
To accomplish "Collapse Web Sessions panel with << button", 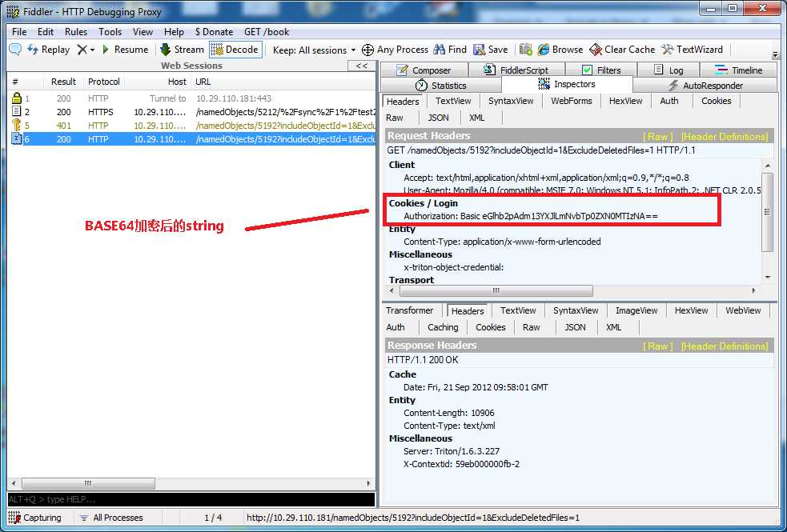I will 361,66.
